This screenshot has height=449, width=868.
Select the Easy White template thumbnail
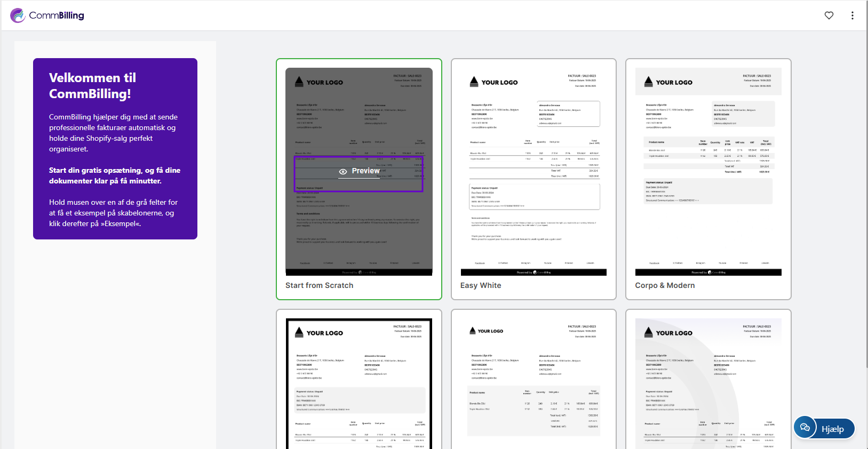533,171
